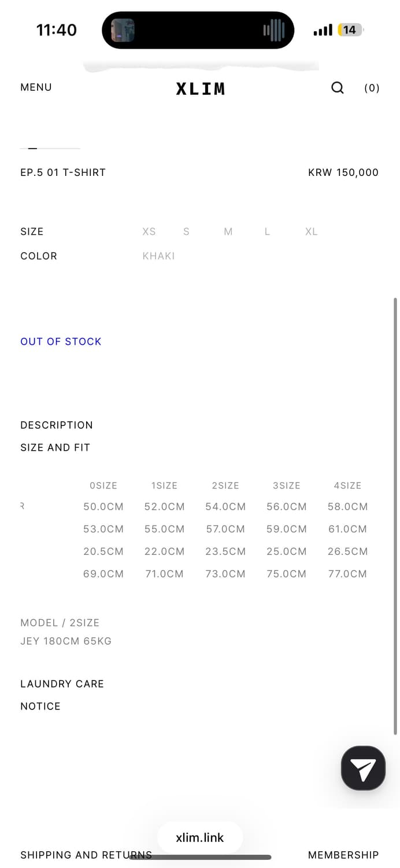Viewport: 400px width, 868px height.
Task: Open the MENU navigation
Action: (36, 87)
